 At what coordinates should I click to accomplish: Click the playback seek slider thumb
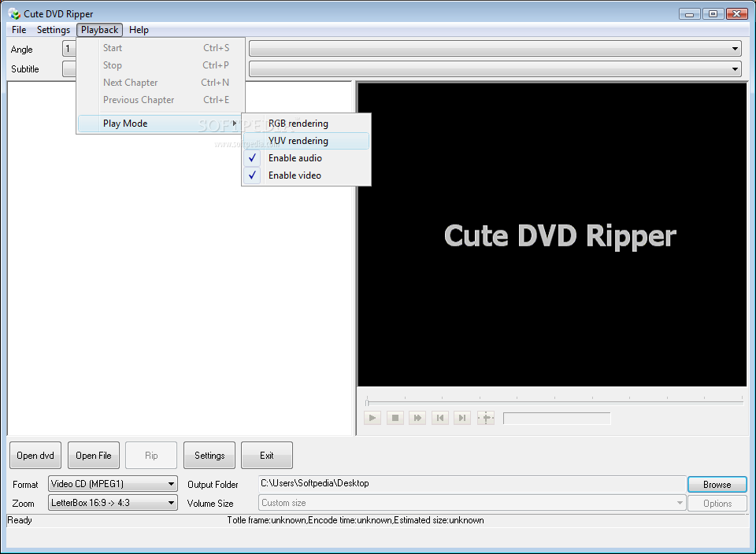(367, 402)
